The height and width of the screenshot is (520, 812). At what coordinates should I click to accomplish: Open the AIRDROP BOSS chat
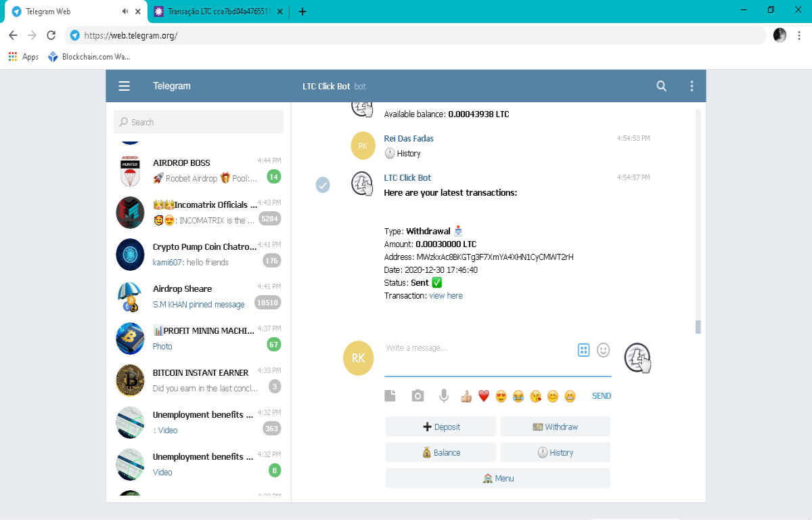click(199, 171)
